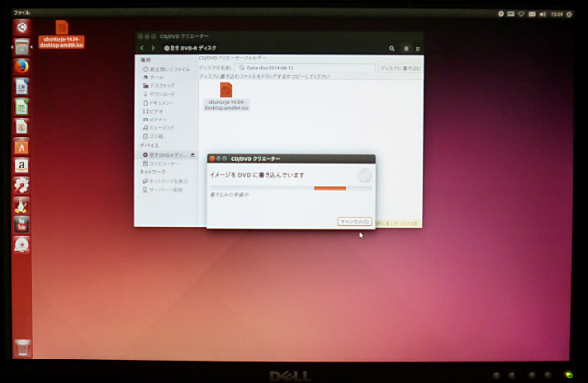
Task: Click the first indicator icon in top panel
Action: point(501,14)
